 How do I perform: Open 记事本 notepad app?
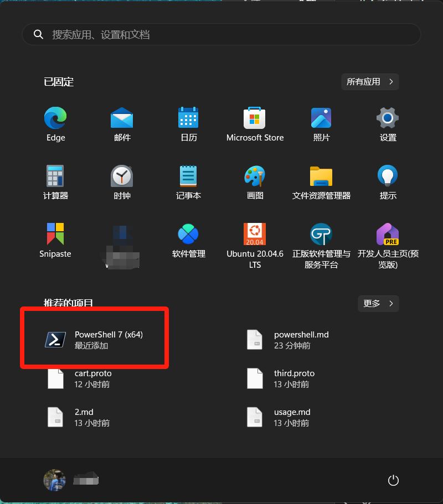(188, 182)
